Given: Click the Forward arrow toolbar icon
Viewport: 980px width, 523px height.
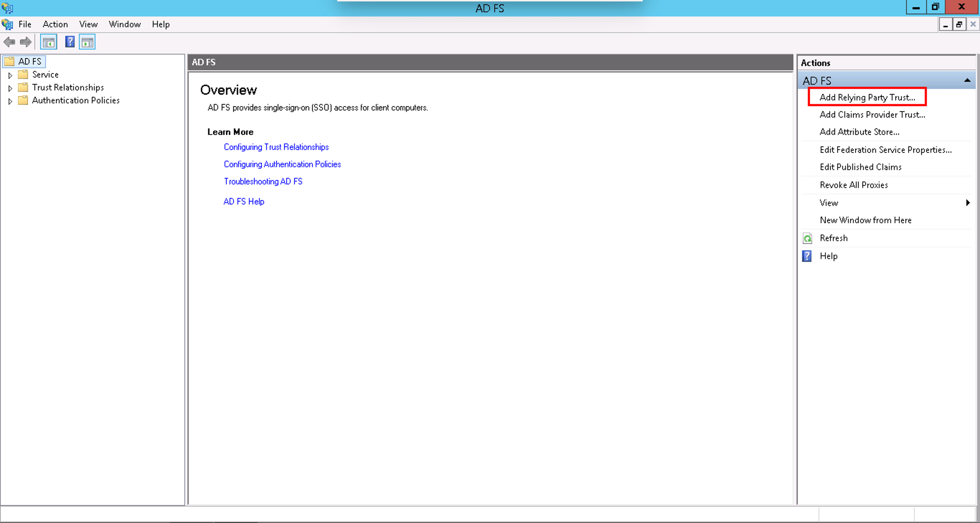Looking at the screenshot, I should click(x=26, y=42).
